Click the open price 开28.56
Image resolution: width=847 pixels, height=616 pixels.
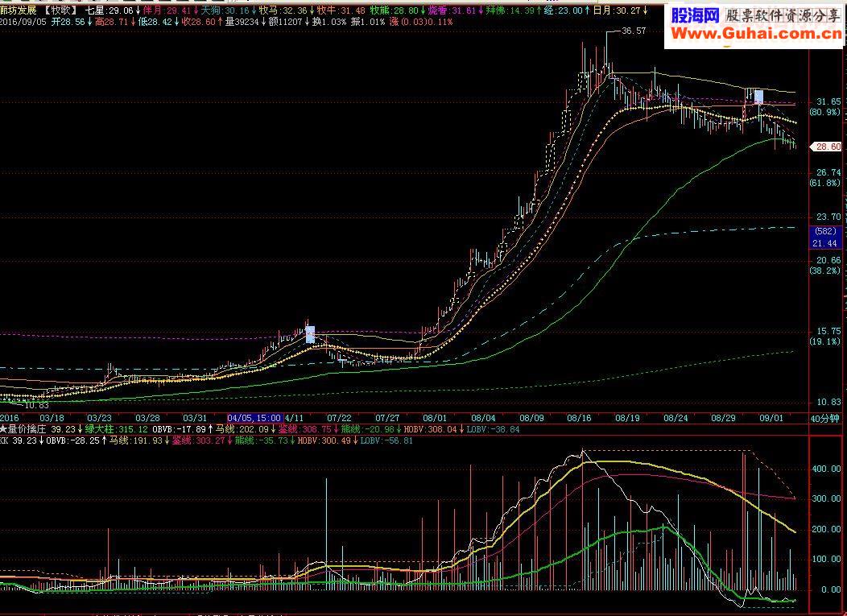pyautogui.click(x=68, y=22)
